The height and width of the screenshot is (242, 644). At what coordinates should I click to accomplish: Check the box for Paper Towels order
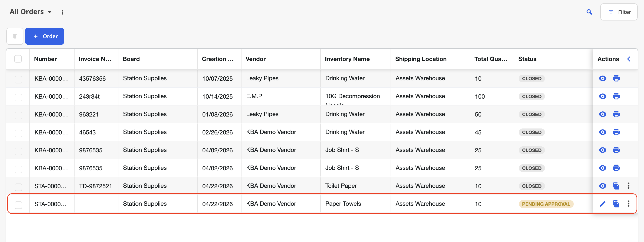point(18,205)
